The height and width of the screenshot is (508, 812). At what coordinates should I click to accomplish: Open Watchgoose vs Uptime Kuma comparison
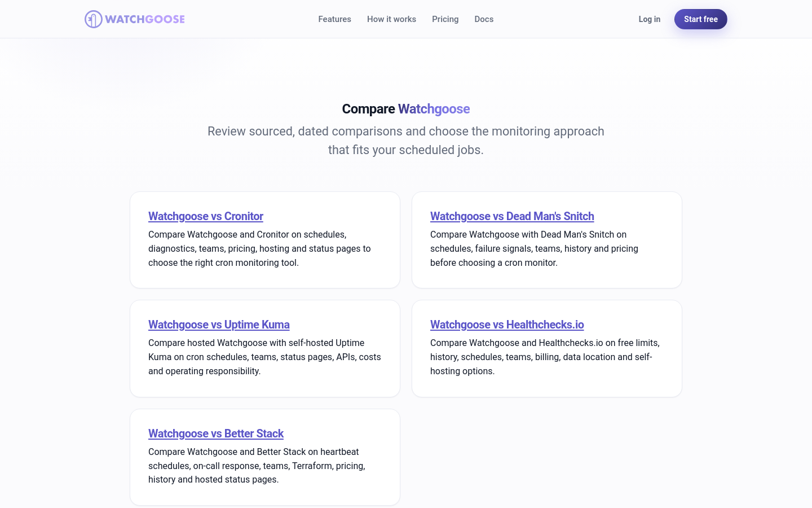click(x=219, y=325)
